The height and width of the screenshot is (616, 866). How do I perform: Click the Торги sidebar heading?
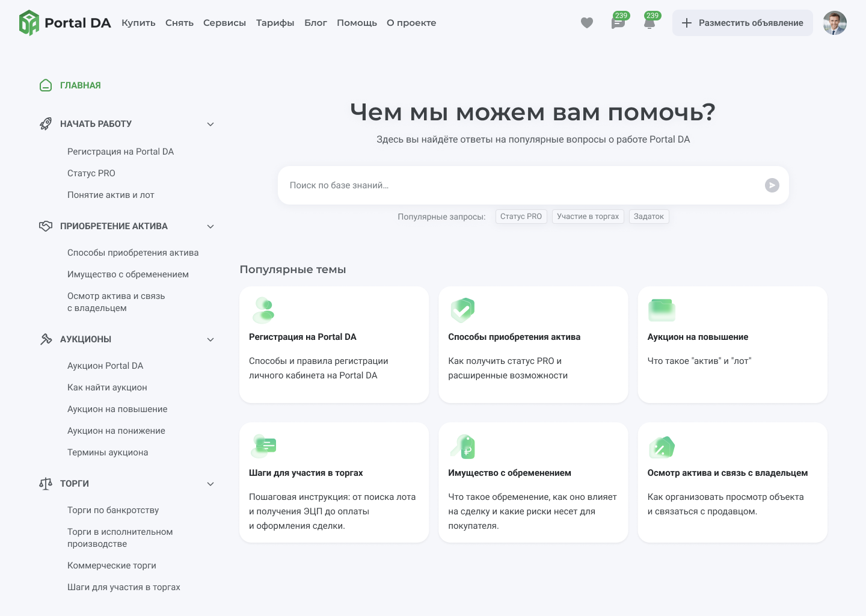(75, 484)
